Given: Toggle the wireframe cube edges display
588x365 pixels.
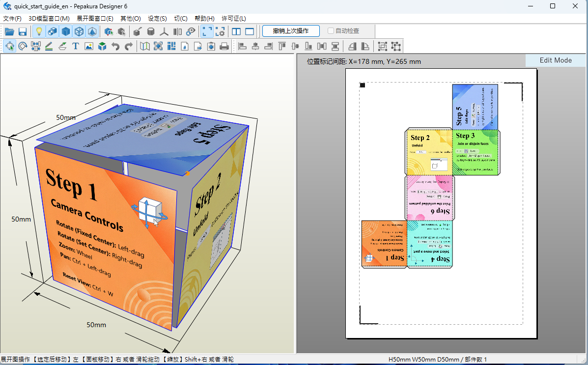Looking at the screenshot, I should 79,31.
